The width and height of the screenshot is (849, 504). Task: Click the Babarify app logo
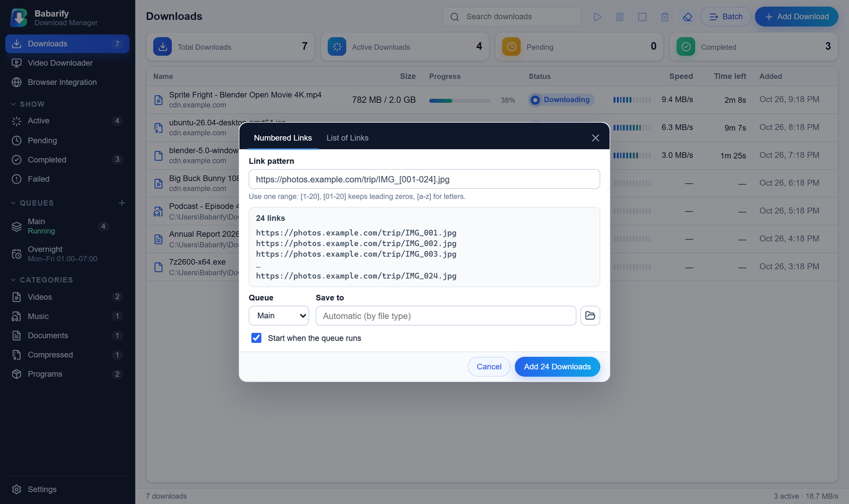[19, 18]
